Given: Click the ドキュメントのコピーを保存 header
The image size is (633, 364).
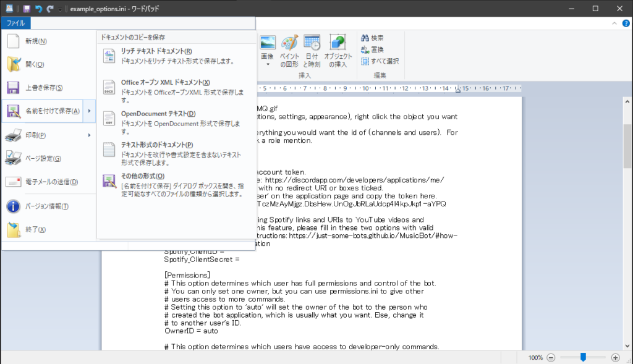Looking at the screenshot, I should [133, 37].
